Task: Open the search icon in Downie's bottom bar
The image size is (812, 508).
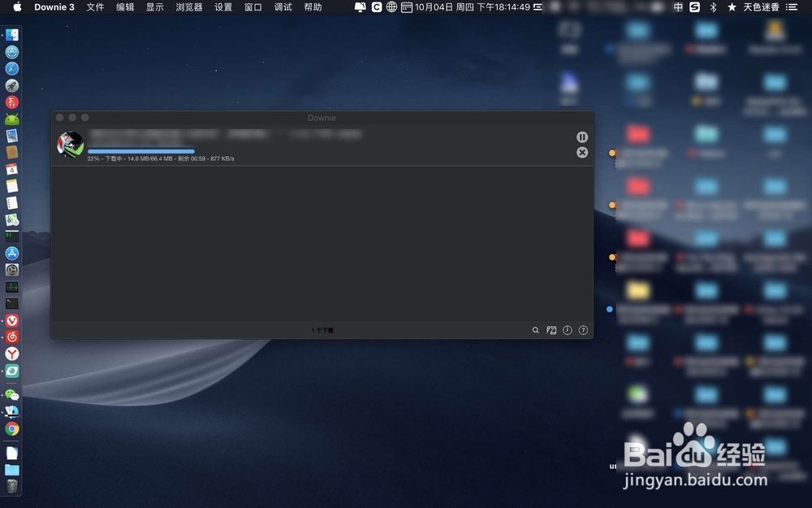Action: [x=535, y=330]
